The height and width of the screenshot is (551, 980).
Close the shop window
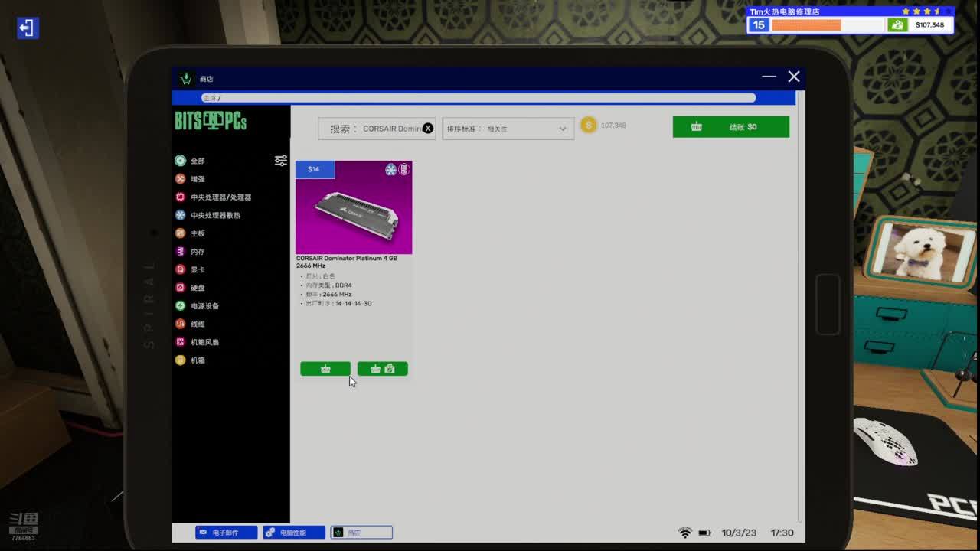[794, 77]
